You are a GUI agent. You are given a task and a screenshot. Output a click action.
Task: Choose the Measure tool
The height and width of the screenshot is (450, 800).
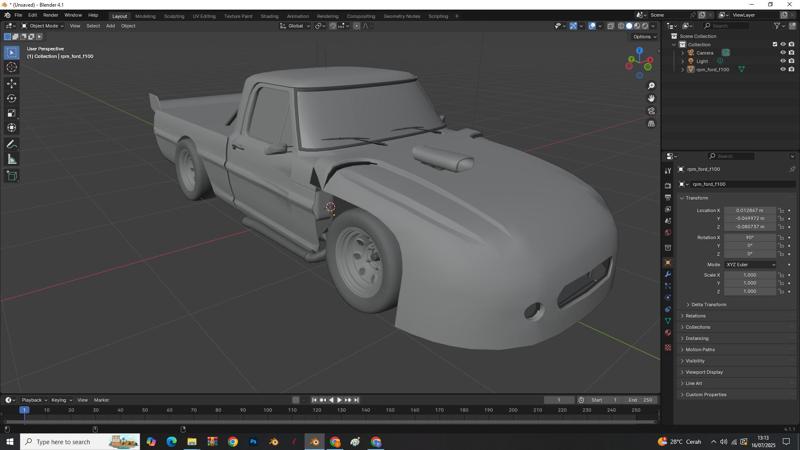(x=11, y=159)
